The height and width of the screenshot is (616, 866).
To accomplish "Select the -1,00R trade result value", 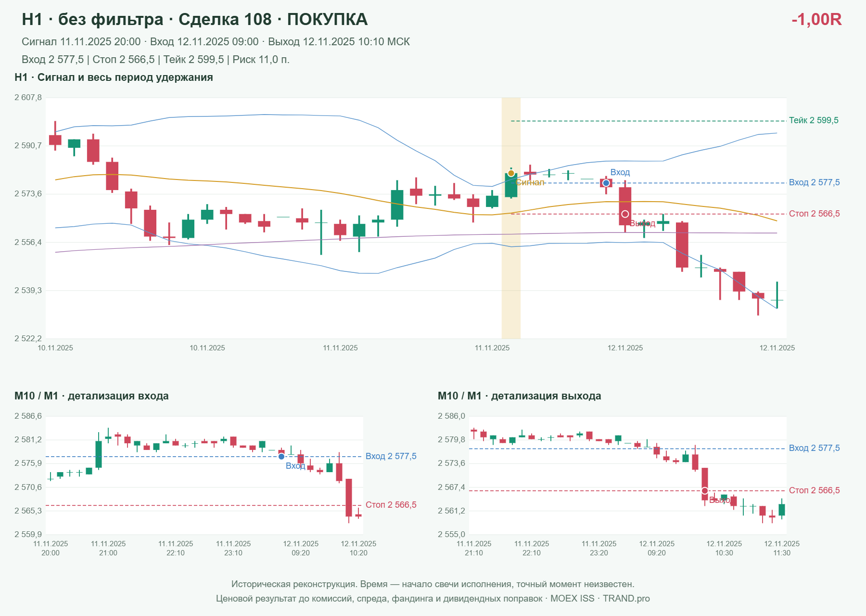I will [816, 19].
